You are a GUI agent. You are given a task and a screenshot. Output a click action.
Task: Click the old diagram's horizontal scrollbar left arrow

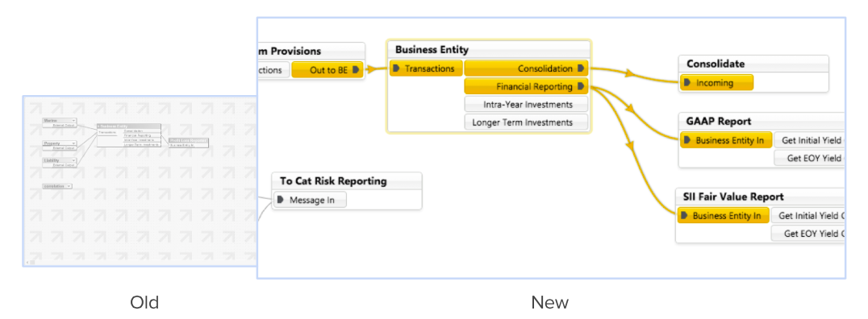[x=27, y=262]
